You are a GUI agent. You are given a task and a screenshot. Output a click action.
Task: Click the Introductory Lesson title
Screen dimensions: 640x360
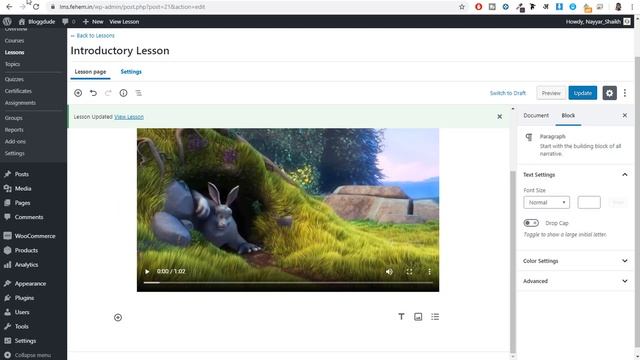click(x=120, y=51)
